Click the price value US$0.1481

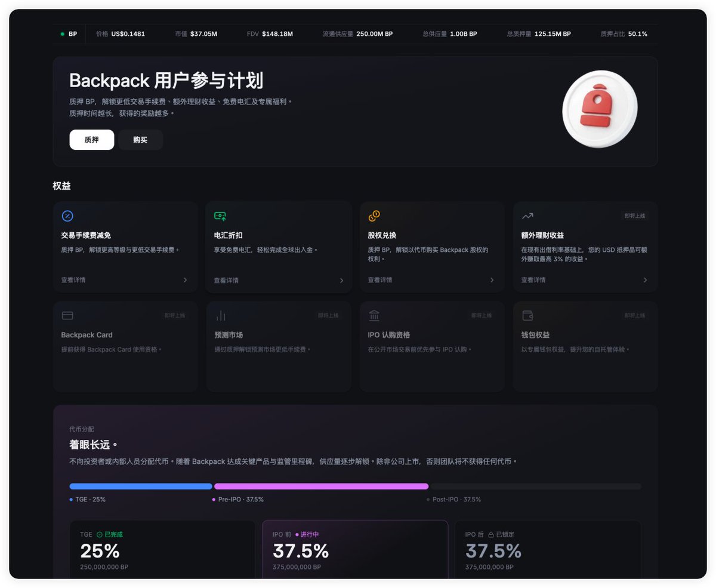pyautogui.click(x=128, y=34)
